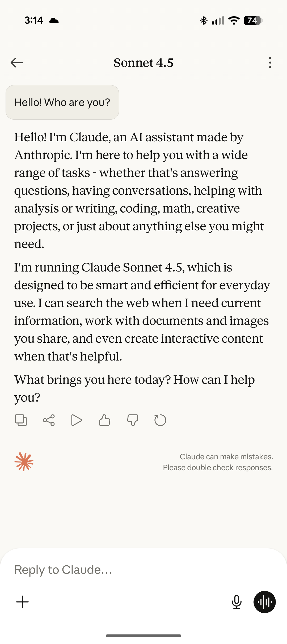Tap the orange Claude starburst logo
This screenshot has height=644, width=287.
tap(24, 462)
